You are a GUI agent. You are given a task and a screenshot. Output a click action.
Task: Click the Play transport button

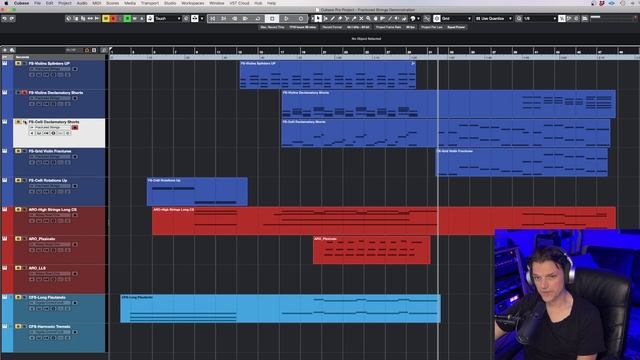click(286, 18)
